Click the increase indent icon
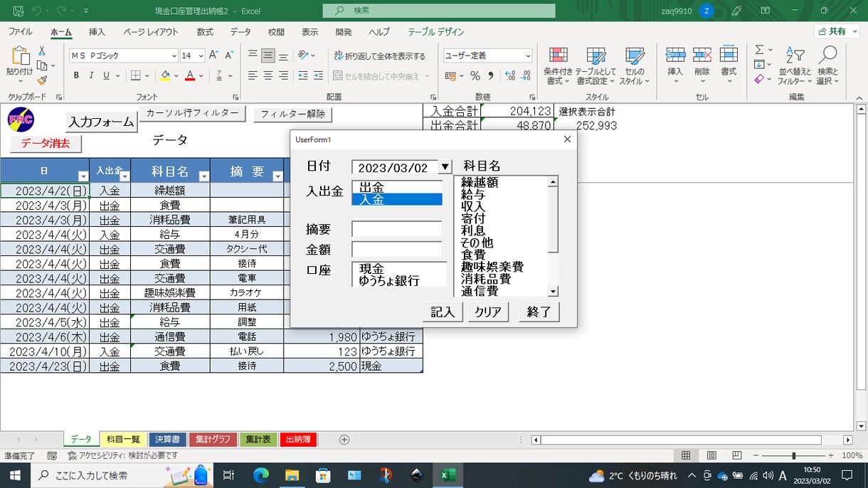This screenshot has height=488, width=868. point(318,75)
